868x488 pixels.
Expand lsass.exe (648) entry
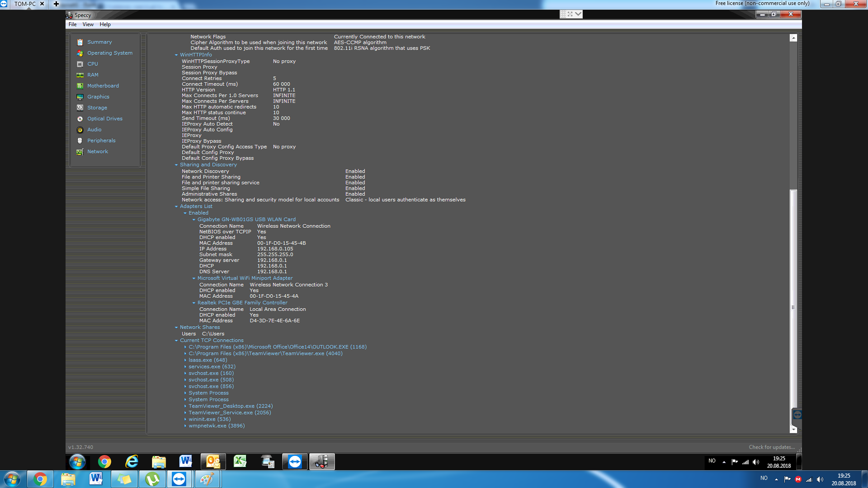(x=185, y=360)
